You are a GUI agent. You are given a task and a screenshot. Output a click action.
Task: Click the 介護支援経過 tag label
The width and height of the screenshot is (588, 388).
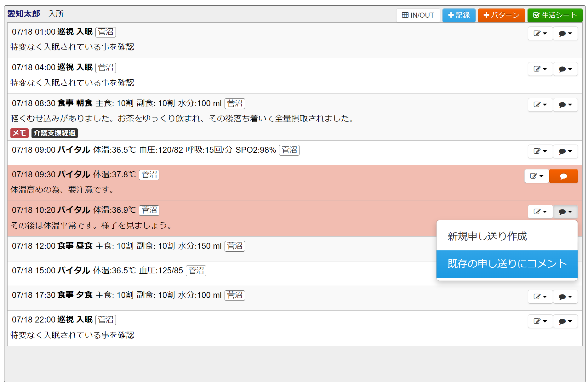point(54,133)
